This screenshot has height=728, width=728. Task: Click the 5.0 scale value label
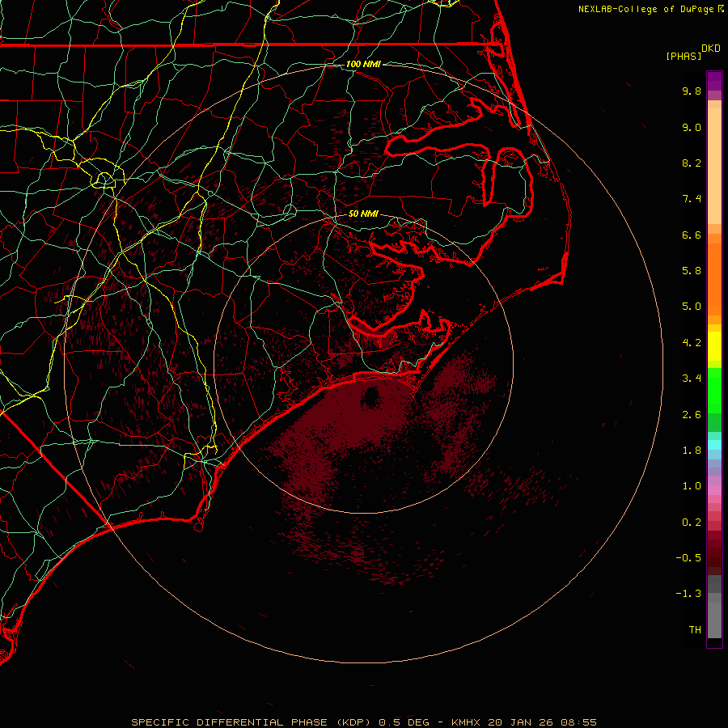pos(692,307)
